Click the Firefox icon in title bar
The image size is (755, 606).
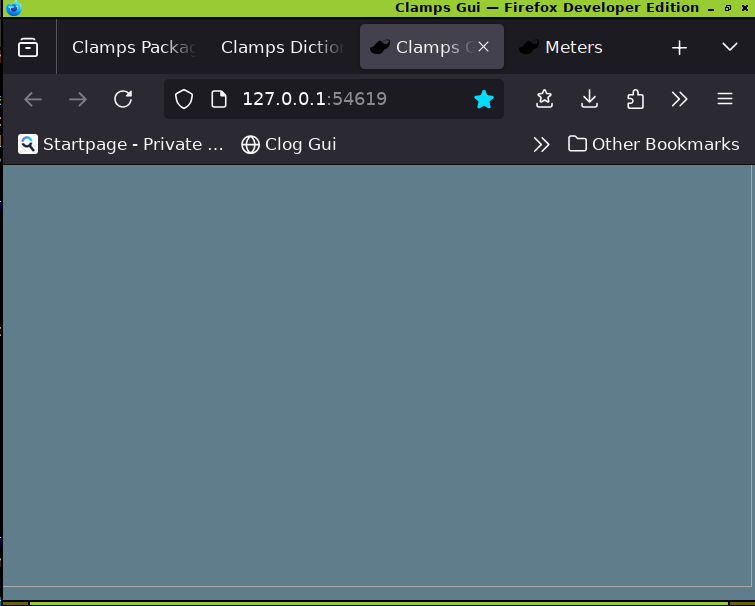point(14,8)
